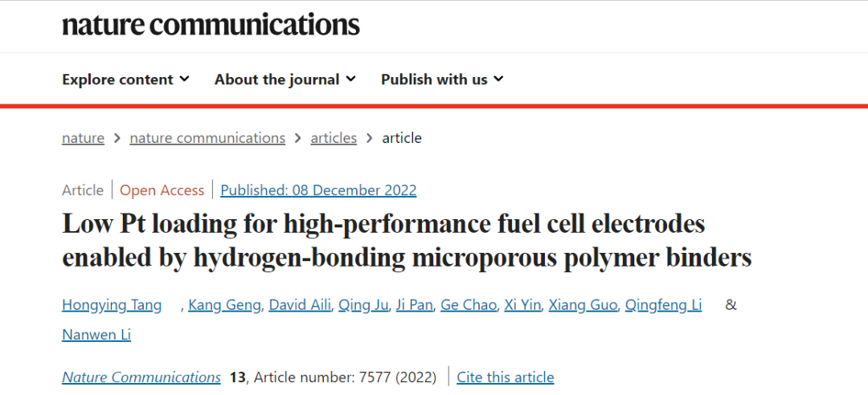Screen dimensions: 868x395
Task: Click Cite this article
Action: [x=506, y=377]
